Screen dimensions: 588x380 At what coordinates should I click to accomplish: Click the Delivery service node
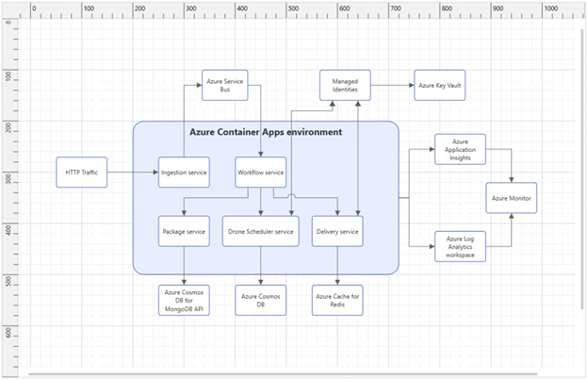pos(337,231)
